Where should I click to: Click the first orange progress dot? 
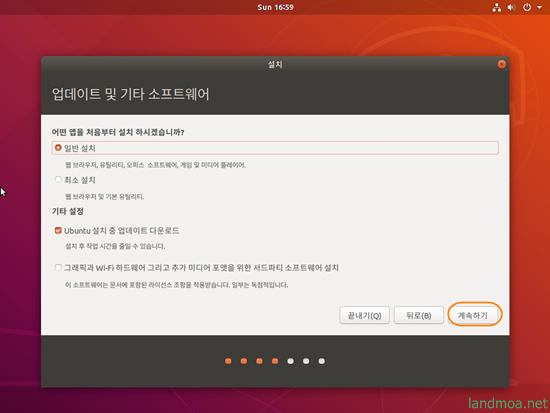[x=228, y=361]
